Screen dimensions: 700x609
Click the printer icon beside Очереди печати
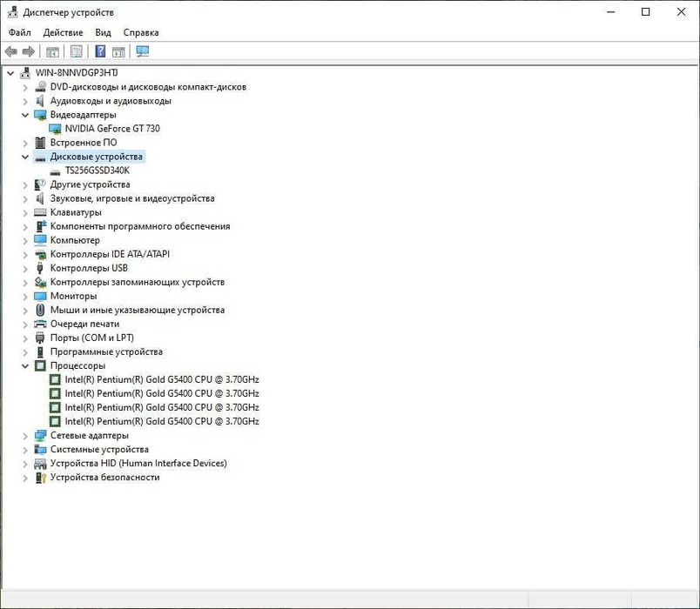click(40, 324)
